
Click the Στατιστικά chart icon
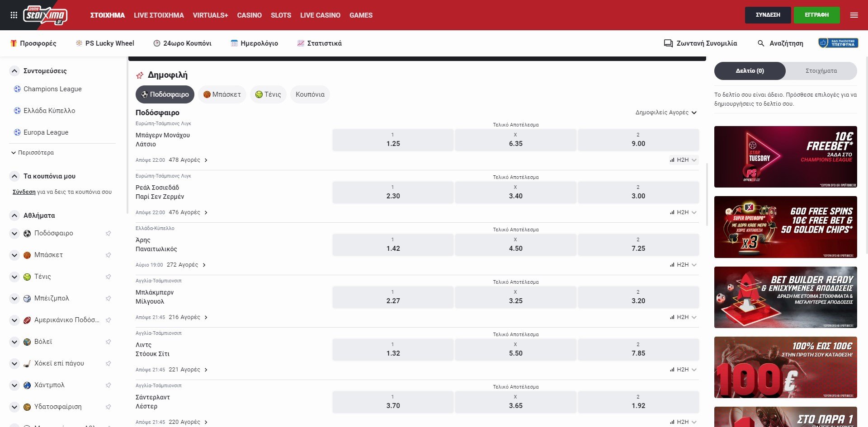coord(301,43)
